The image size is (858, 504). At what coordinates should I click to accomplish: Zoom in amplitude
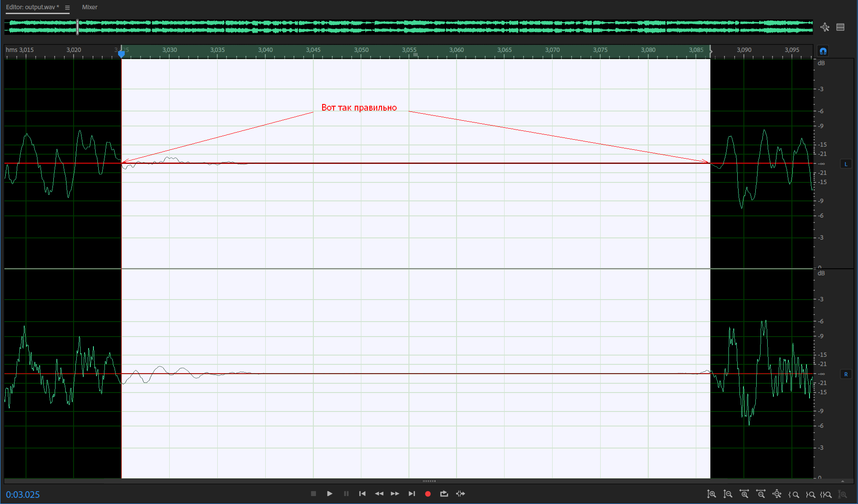[x=711, y=494]
